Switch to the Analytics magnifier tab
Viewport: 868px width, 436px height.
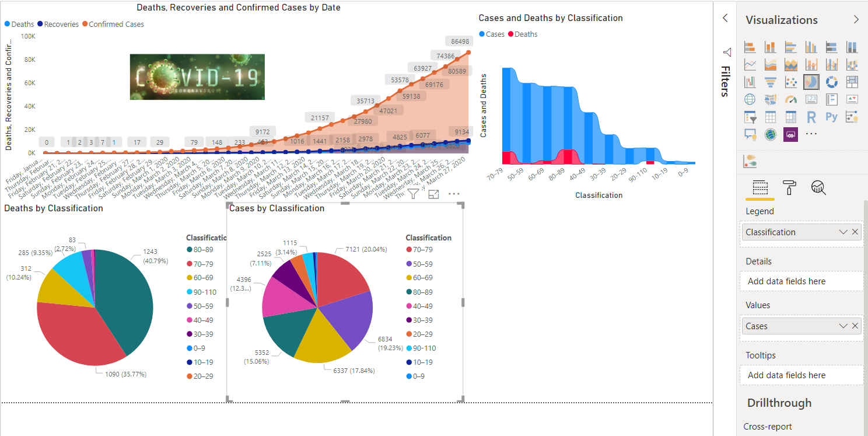[x=818, y=187]
